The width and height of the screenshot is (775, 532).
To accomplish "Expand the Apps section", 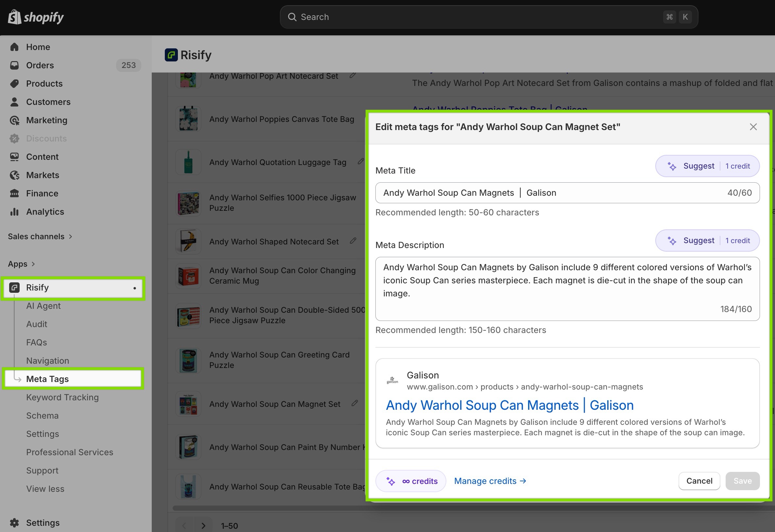I will (21, 264).
